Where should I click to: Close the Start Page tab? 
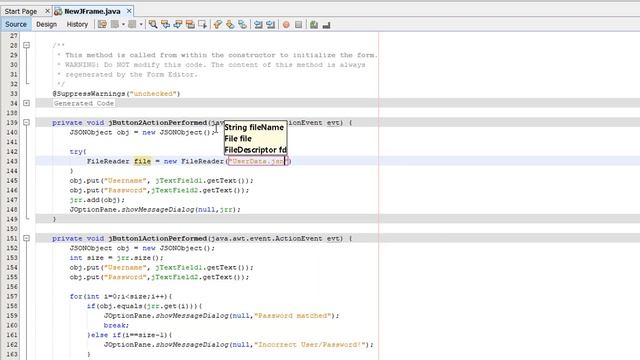(47, 11)
